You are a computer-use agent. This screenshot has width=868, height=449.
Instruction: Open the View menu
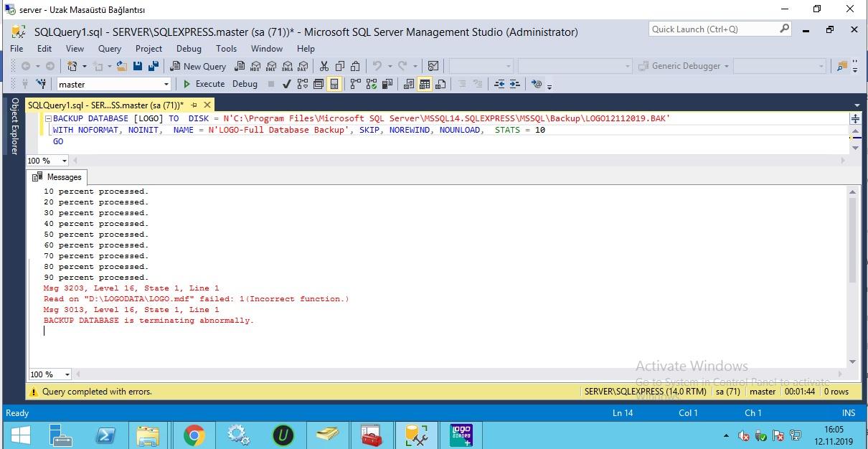[x=75, y=49]
